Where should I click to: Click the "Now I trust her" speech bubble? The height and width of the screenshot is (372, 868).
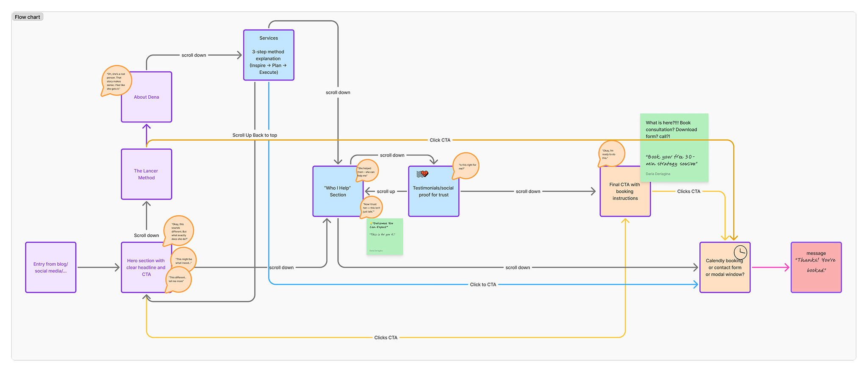[372, 207]
